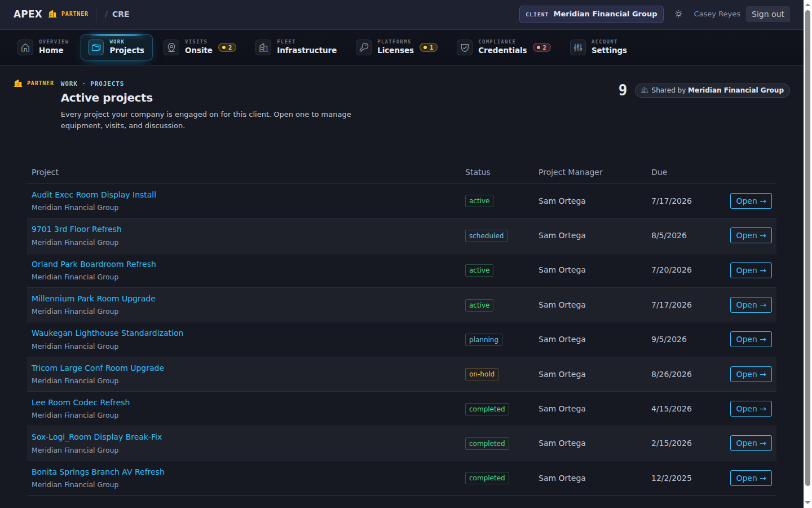Click the Due column header
The height and width of the screenshot is (508, 812).
(x=659, y=172)
